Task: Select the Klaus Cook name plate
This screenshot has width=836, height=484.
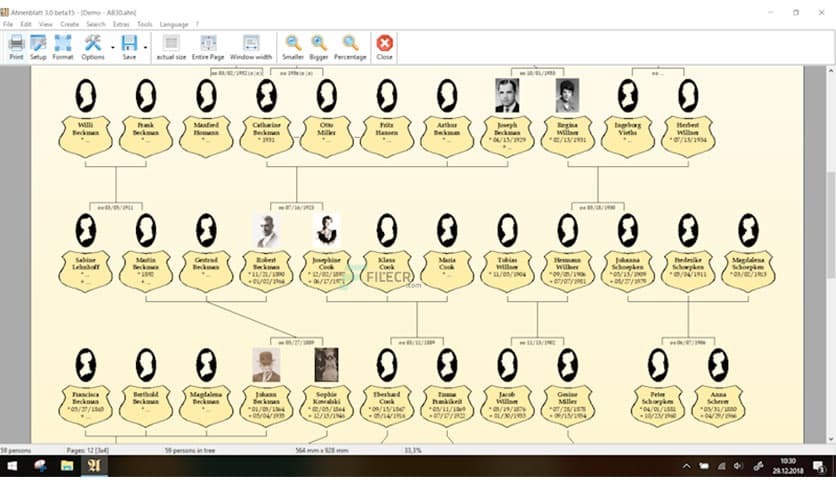Action: (387, 271)
